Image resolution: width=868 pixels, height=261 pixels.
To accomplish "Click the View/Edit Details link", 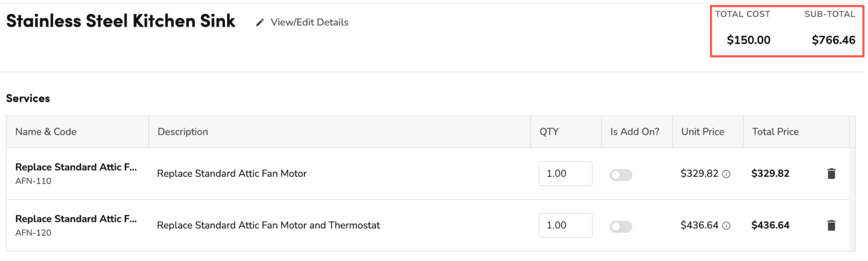I will (x=310, y=22).
